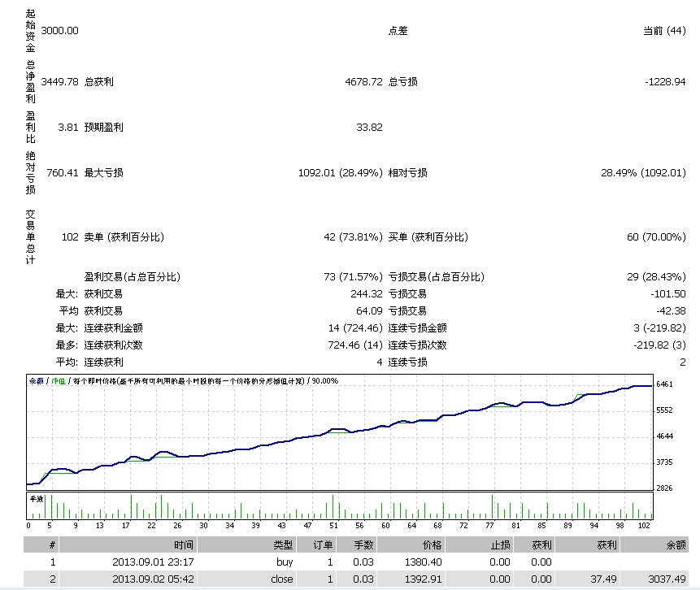Select average profit trade 64.09
The width and height of the screenshot is (700, 590).
[369, 311]
